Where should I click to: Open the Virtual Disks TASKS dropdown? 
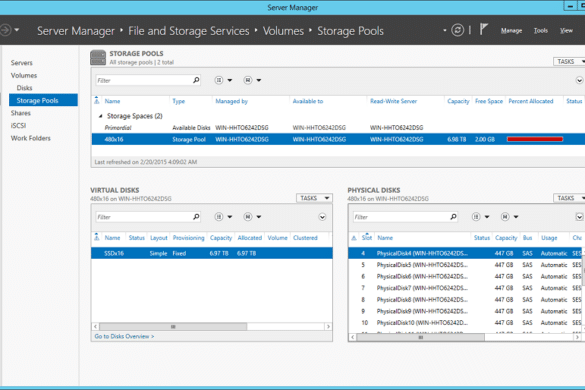click(314, 198)
